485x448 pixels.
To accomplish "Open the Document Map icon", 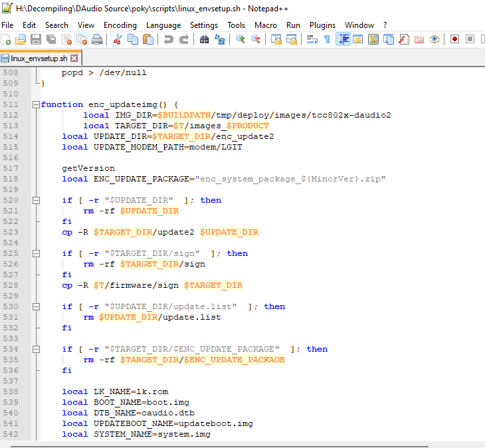I will pyautogui.click(x=373, y=40).
